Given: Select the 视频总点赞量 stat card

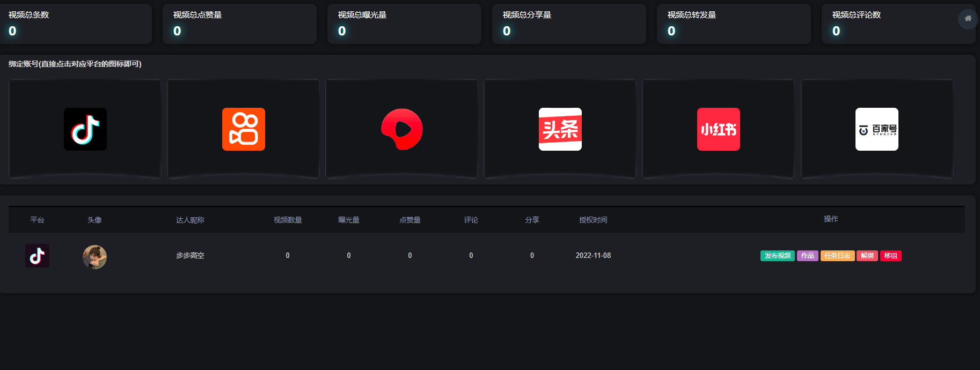Looking at the screenshot, I should [239, 24].
